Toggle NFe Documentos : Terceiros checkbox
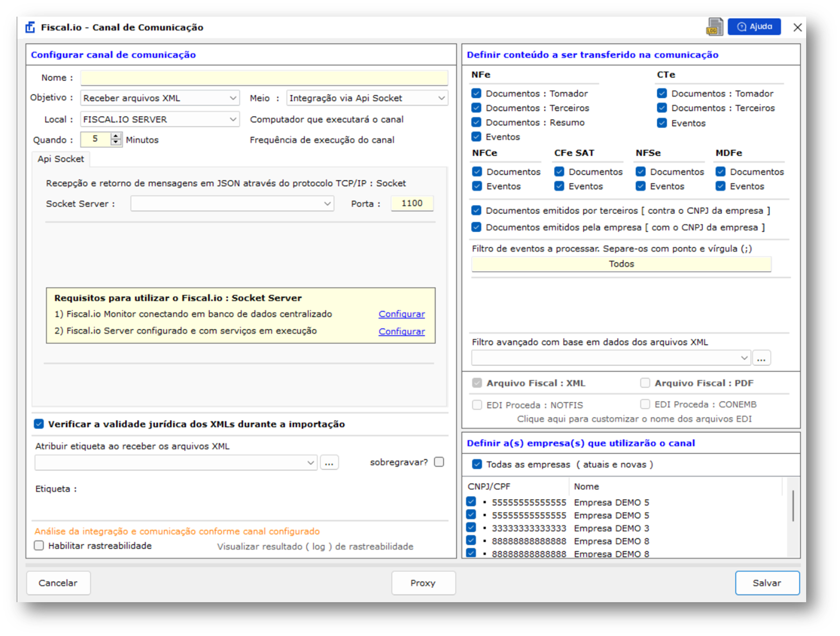 (x=476, y=108)
